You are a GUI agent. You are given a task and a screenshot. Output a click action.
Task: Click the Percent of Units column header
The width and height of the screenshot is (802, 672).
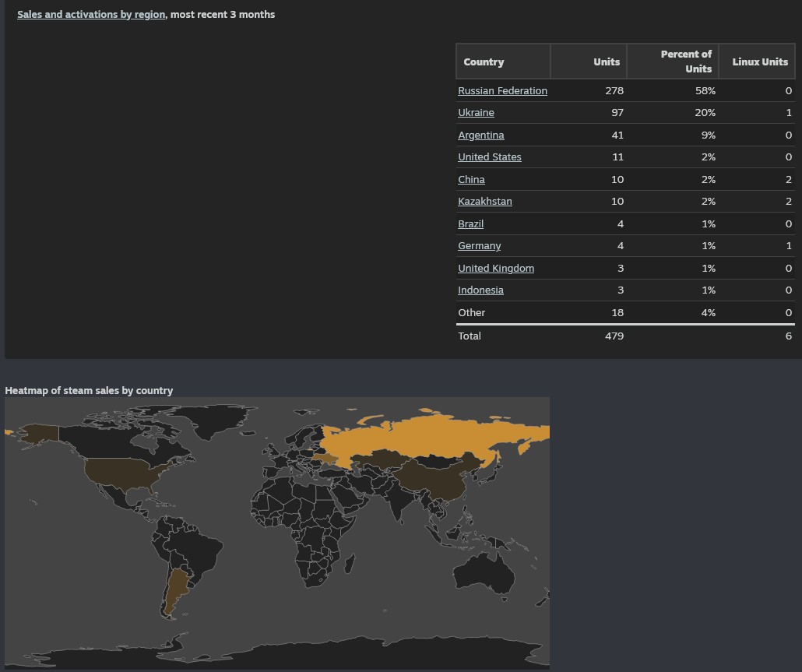[x=685, y=62]
